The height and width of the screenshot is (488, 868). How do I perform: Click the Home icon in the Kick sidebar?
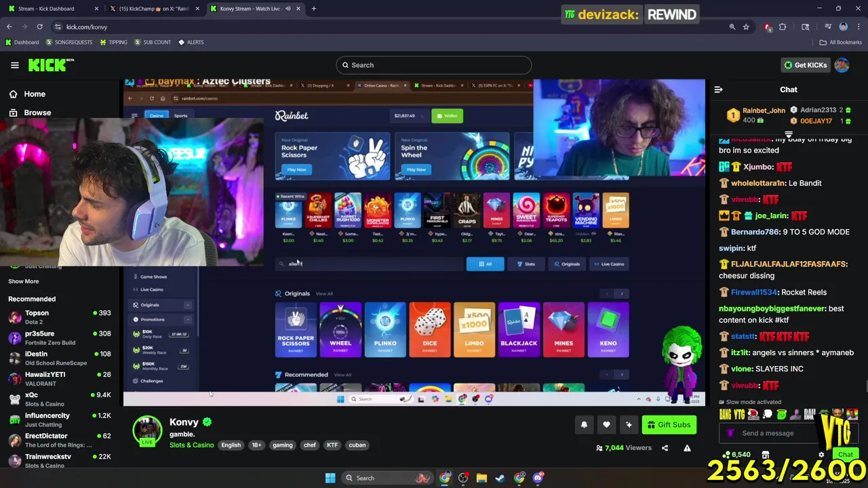(x=13, y=94)
